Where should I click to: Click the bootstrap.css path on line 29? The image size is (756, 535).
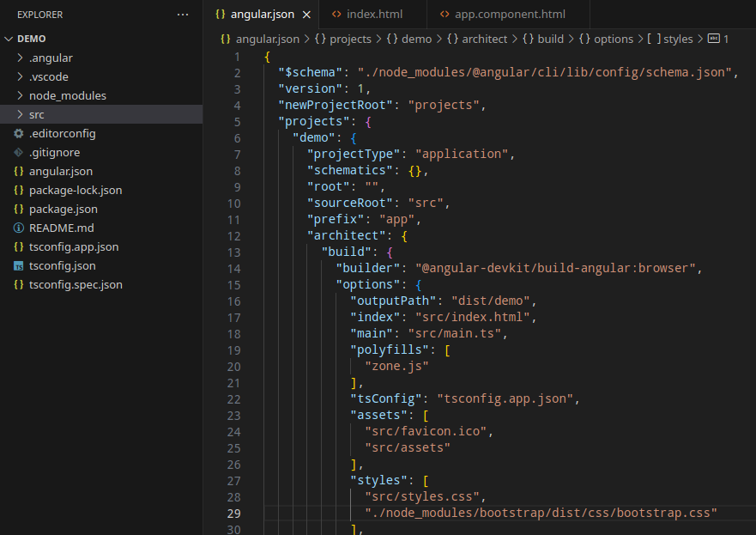click(541, 513)
